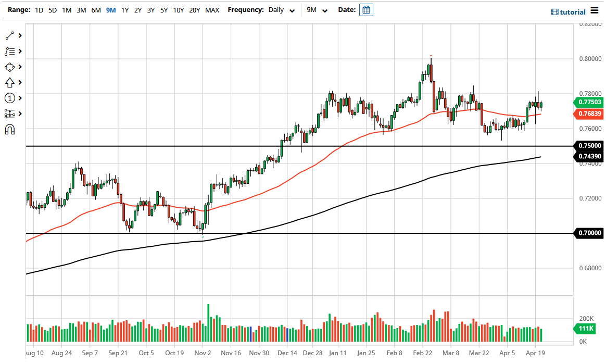Viewport: 606px width, 364px height.
Task: Select the 1D range button
Action: coord(39,9)
